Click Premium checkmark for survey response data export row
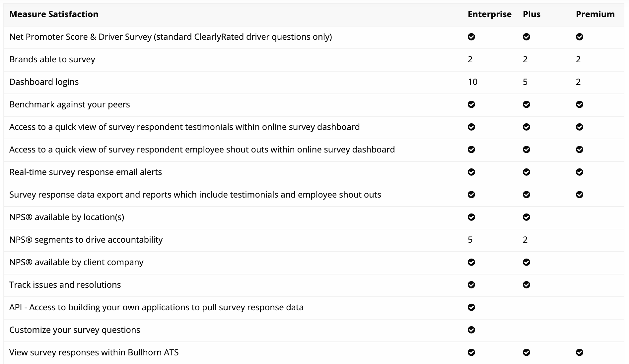This screenshot has height=364, width=629. pyautogui.click(x=580, y=195)
